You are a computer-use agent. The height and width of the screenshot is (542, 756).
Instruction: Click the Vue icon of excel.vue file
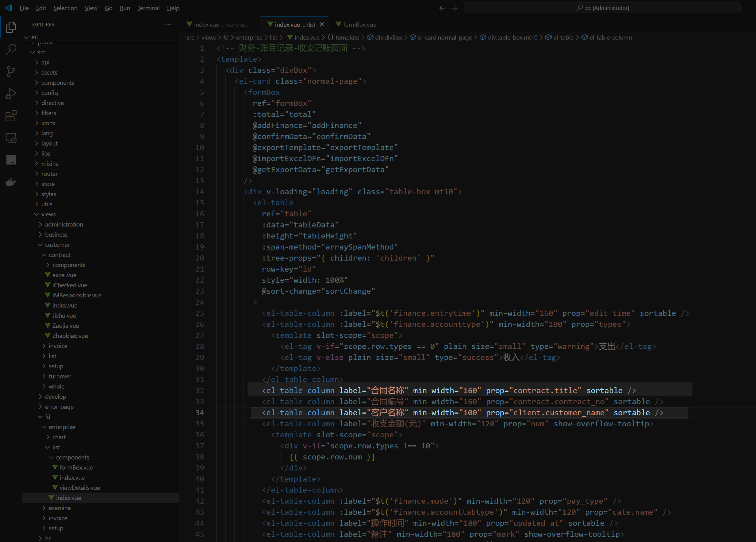48,275
